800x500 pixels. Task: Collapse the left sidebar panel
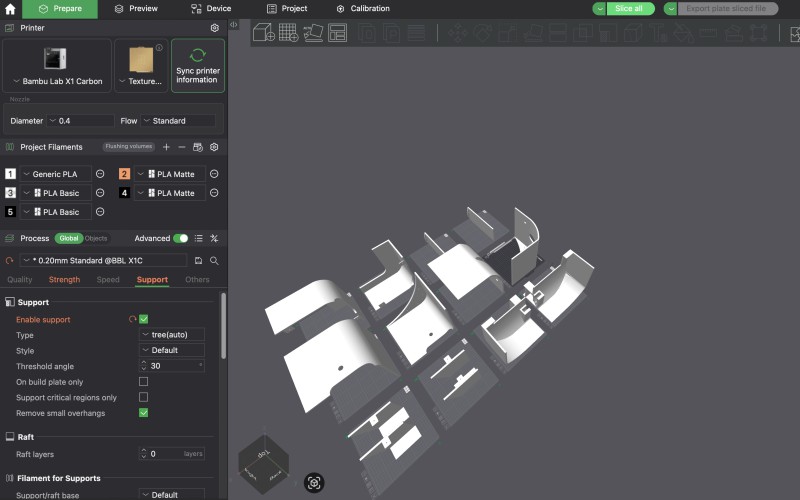pos(234,24)
